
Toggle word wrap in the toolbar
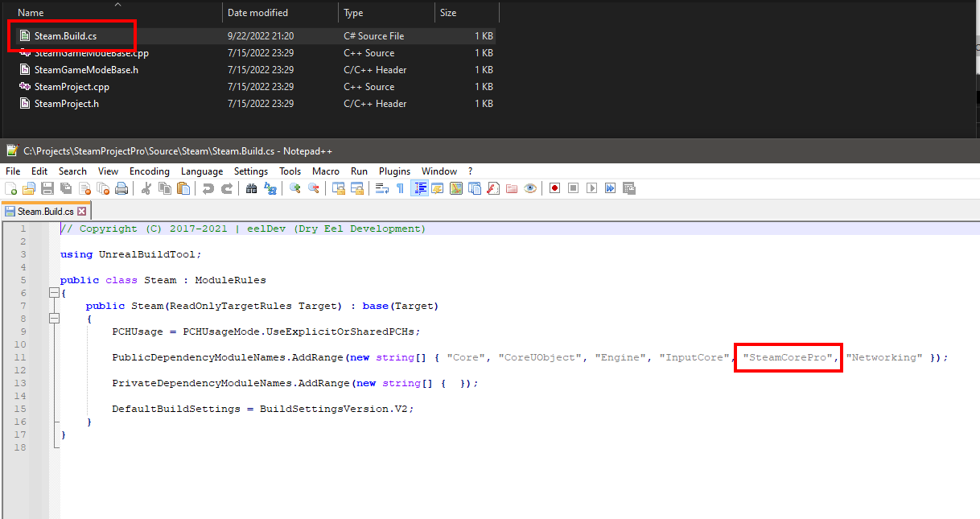point(382,188)
